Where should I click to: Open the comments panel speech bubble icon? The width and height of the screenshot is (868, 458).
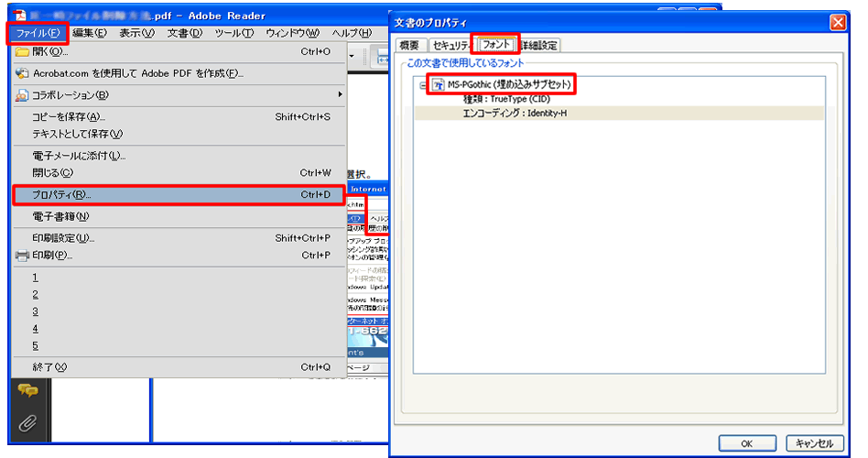(x=27, y=390)
